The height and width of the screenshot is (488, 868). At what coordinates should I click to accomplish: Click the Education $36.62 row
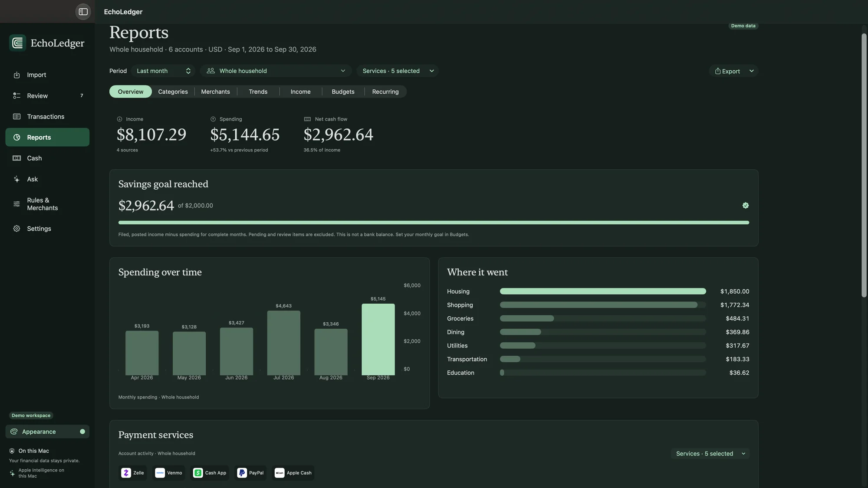click(x=598, y=373)
